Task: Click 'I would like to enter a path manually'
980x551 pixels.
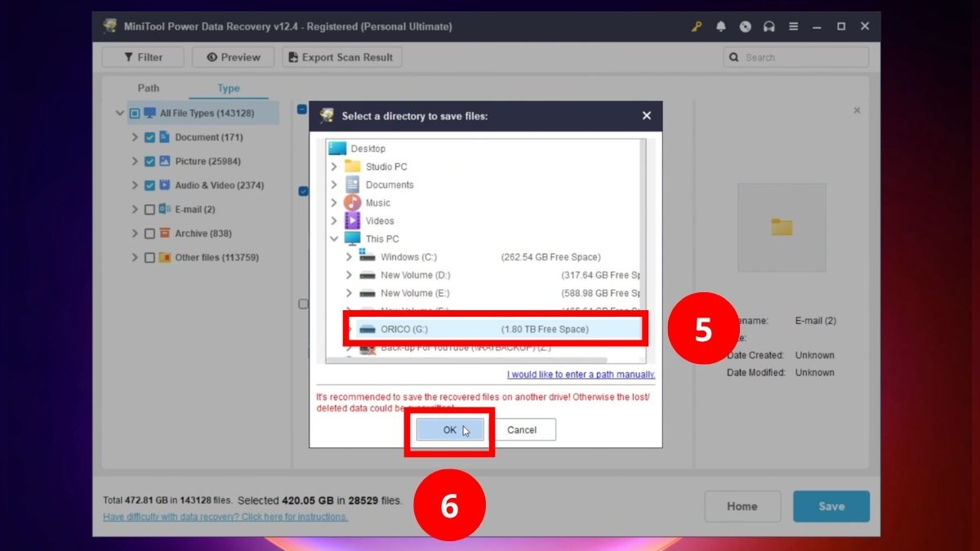Action: [x=581, y=375]
